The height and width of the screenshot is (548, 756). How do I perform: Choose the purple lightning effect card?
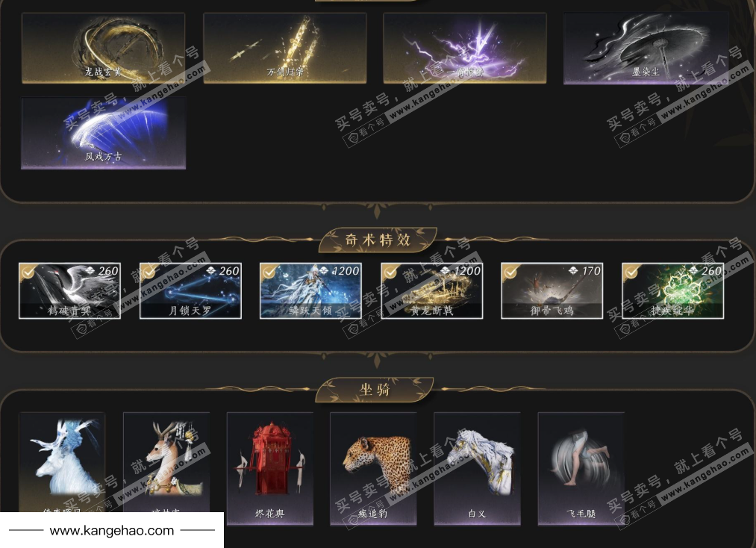pyautogui.click(x=465, y=48)
